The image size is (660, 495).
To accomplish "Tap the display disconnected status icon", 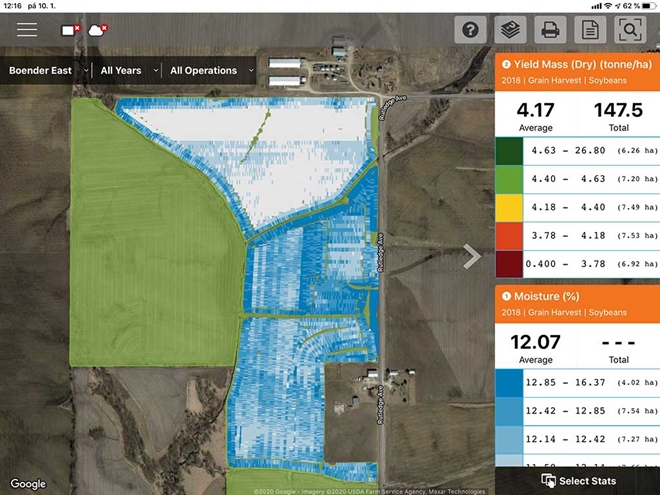I will click(72, 30).
